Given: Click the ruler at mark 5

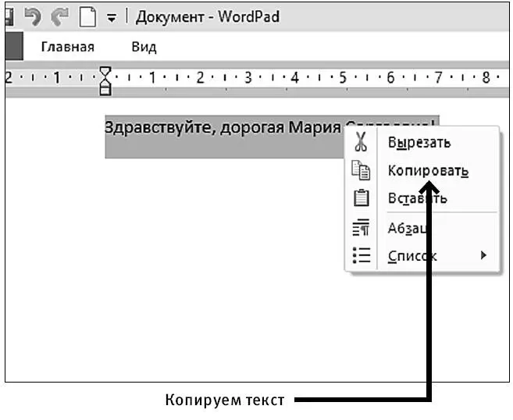Looking at the screenshot, I should tap(343, 77).
